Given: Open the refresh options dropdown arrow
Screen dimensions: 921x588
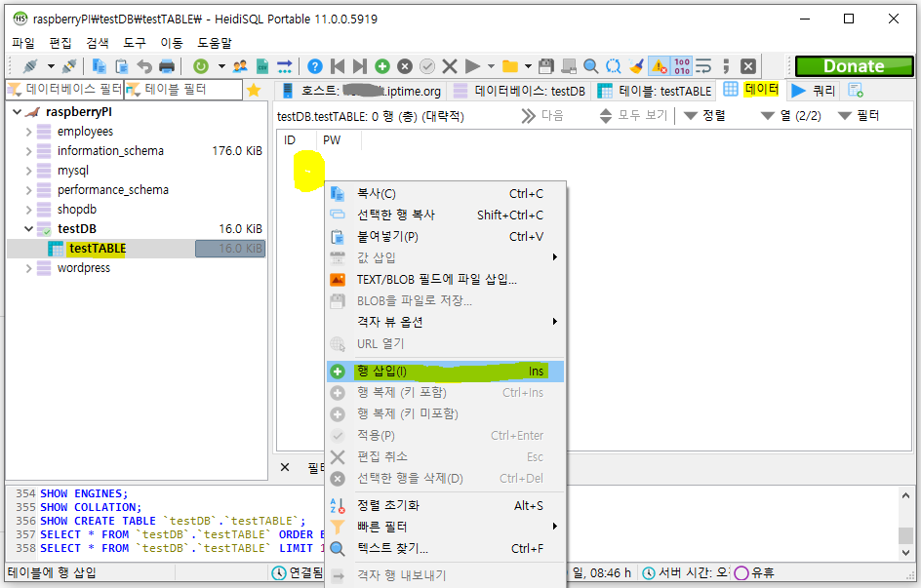Looking at the screenshot, I should tap(221, 66).
